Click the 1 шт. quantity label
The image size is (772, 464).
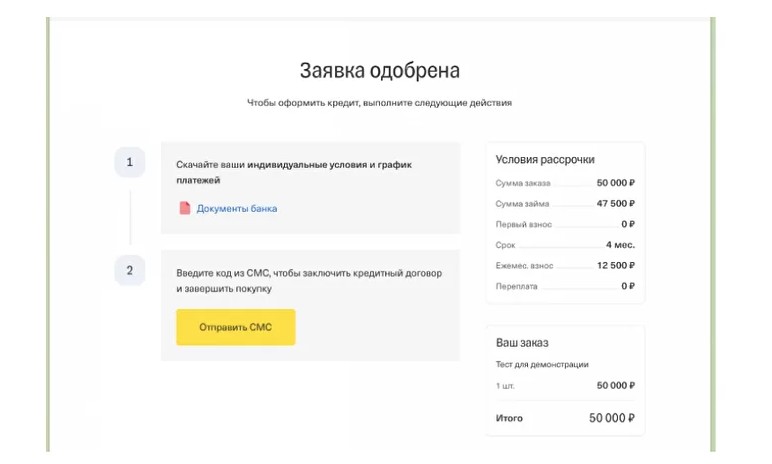click(x=505, y=386)
